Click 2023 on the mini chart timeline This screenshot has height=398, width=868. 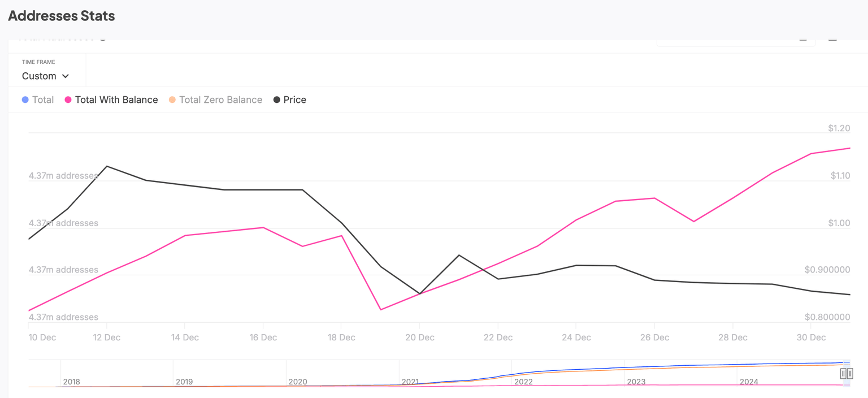pos(636,382)
